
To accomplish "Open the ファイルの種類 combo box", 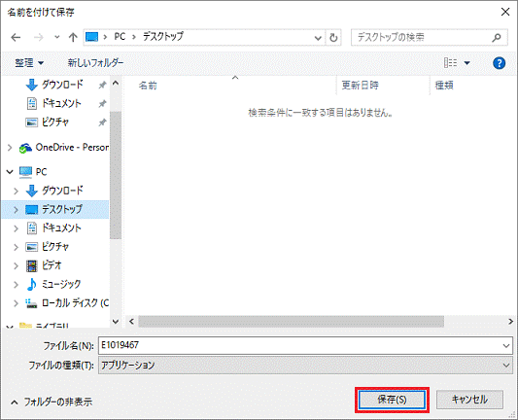I will [305, 366].
